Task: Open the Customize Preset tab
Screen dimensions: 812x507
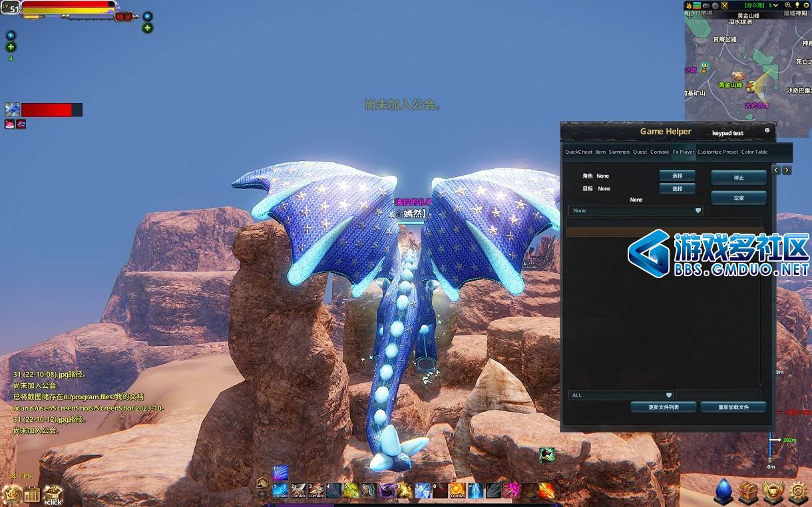Action: tap(718, 152)
